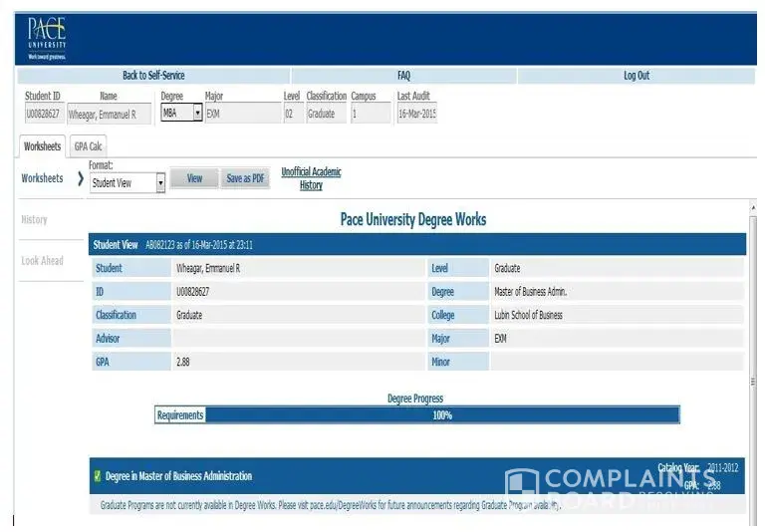Go Back to Self-Service
Viewport: 765px width, 532px height.
click(x=153, y=76)
